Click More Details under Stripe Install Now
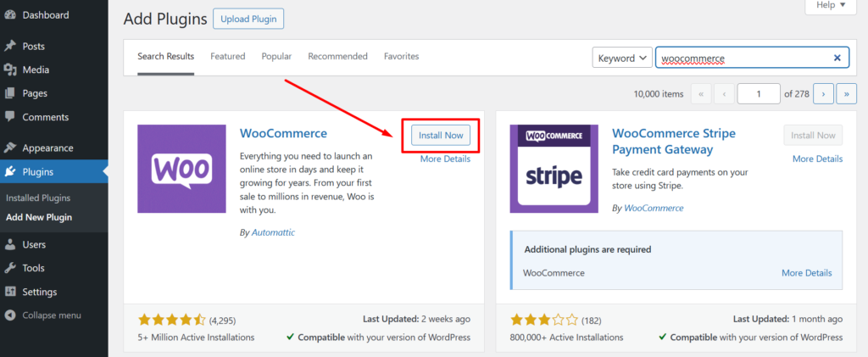The width and height of the screenshot is (868, 357). pos(818,159)
